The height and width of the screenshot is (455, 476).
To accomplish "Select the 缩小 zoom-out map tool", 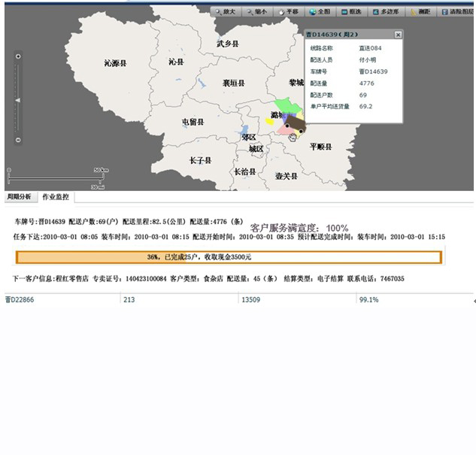I will pyautogui.click(x=257, y=12).
